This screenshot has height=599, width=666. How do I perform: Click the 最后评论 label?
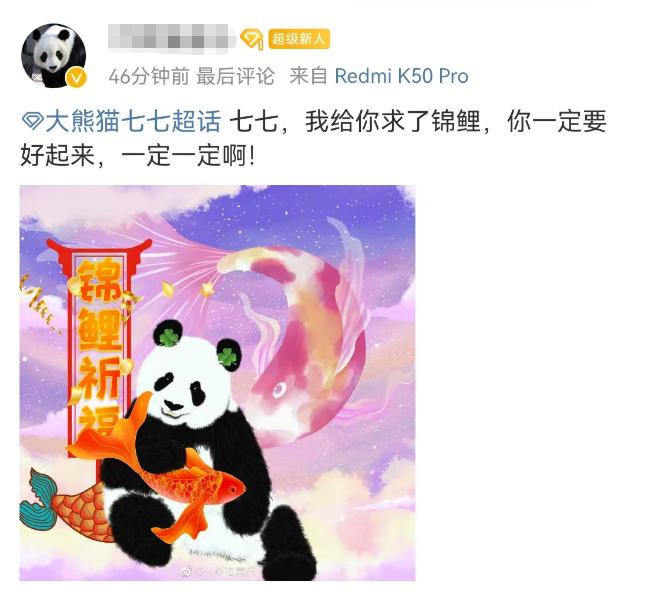click(x=235, y=77)
